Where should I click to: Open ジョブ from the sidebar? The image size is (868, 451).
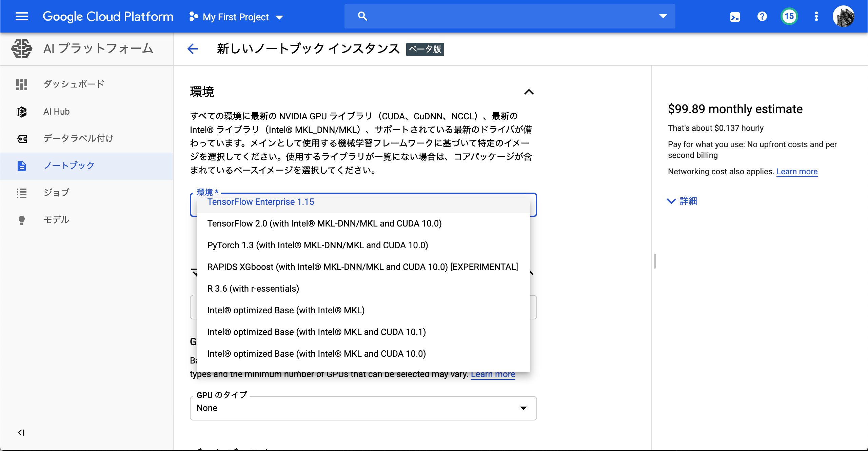[x=56, y=193]
